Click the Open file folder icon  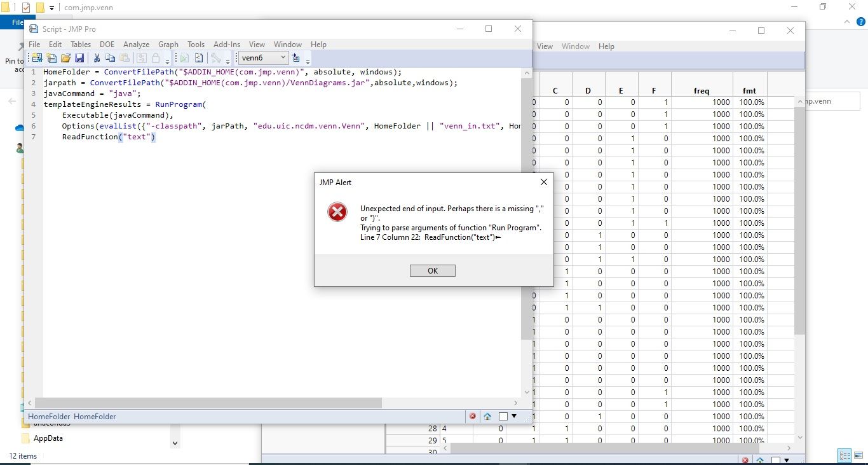coord(65,58)
